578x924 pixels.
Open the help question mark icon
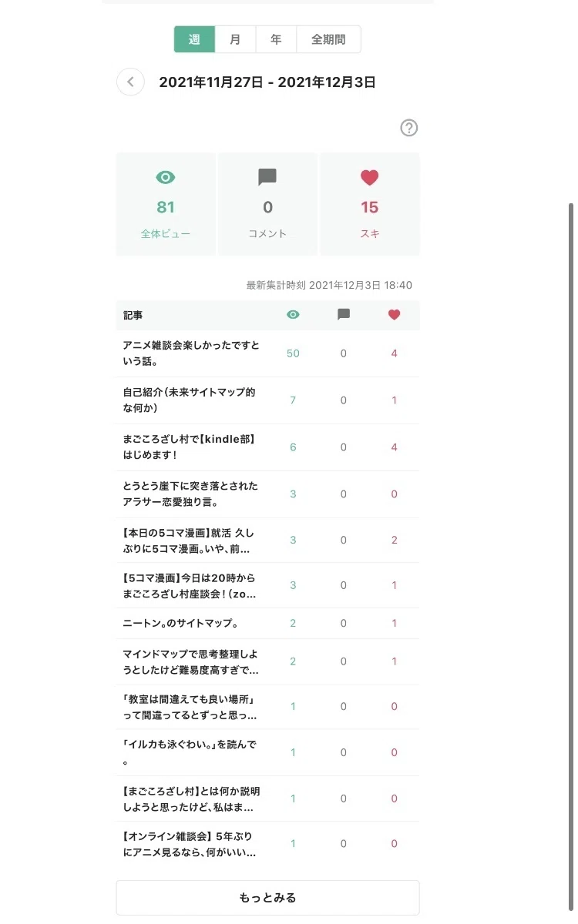409,128
